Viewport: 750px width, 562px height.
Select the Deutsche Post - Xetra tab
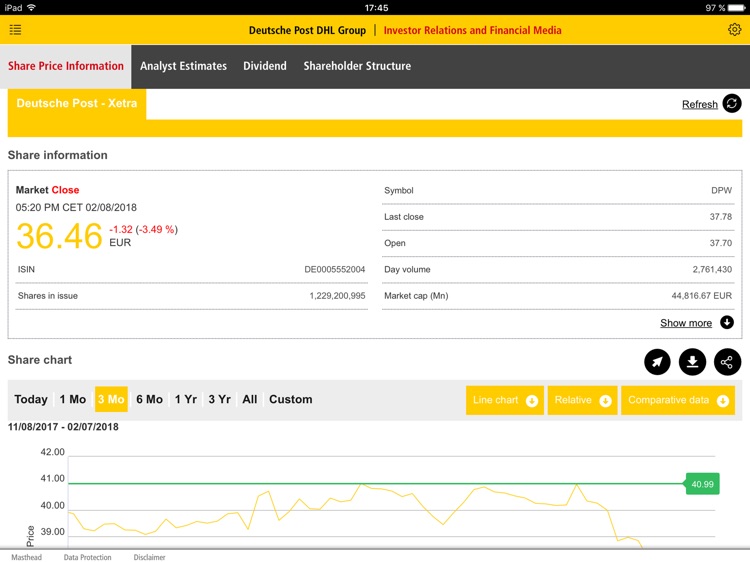77,103
